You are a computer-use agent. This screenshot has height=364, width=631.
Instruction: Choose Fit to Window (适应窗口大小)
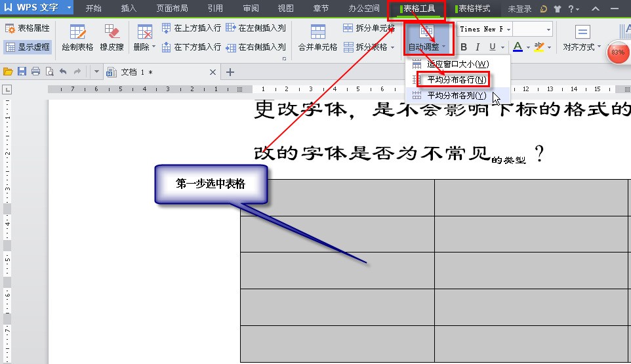[458, 64]
